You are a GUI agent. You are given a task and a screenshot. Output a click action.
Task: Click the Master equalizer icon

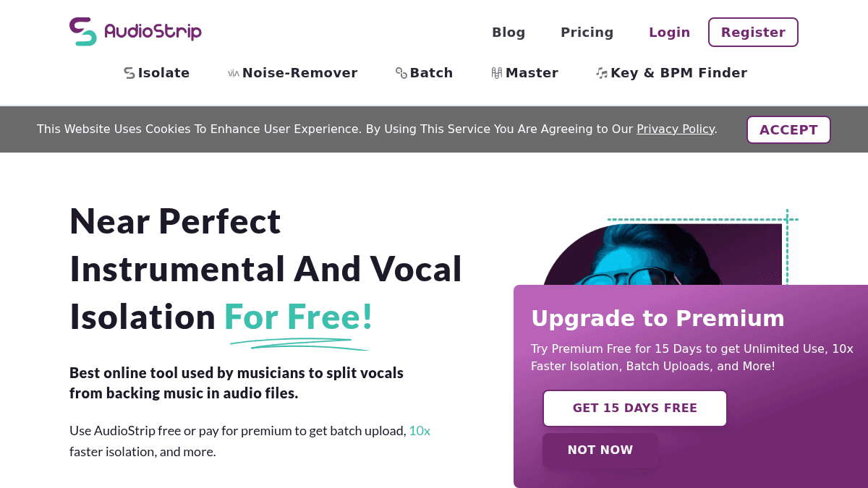497,73
